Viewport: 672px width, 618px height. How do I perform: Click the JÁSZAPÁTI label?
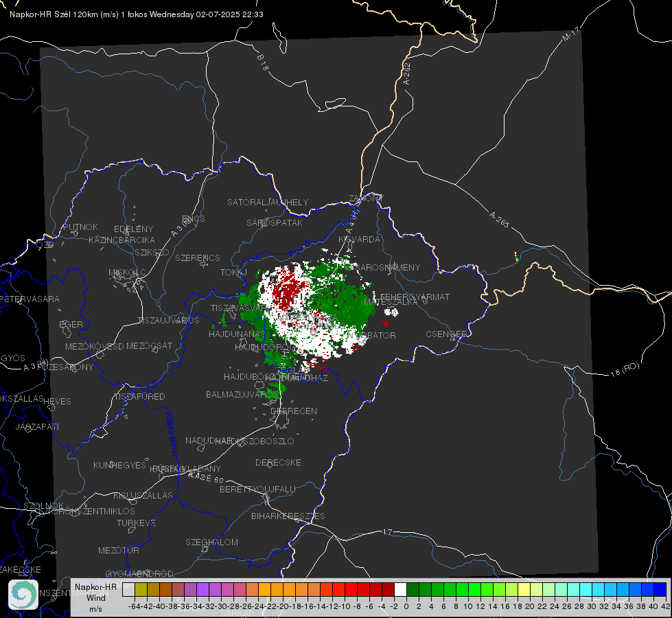click(37, 426)
